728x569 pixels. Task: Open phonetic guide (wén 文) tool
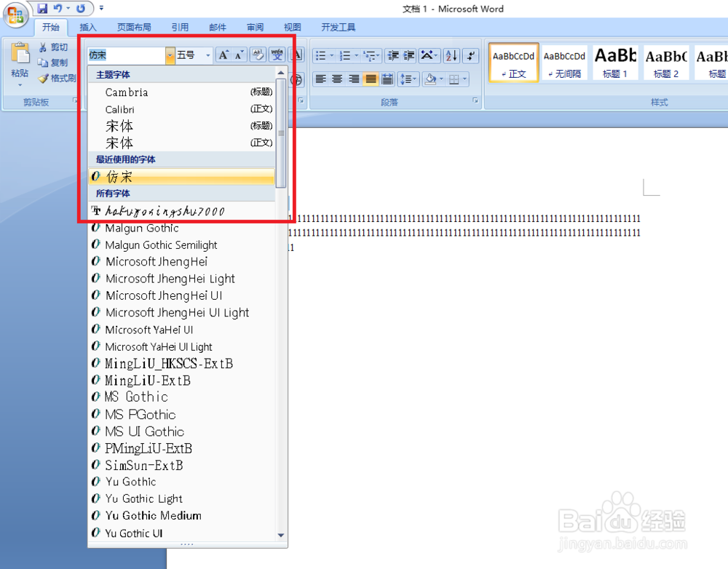click(x=277, y=55)
